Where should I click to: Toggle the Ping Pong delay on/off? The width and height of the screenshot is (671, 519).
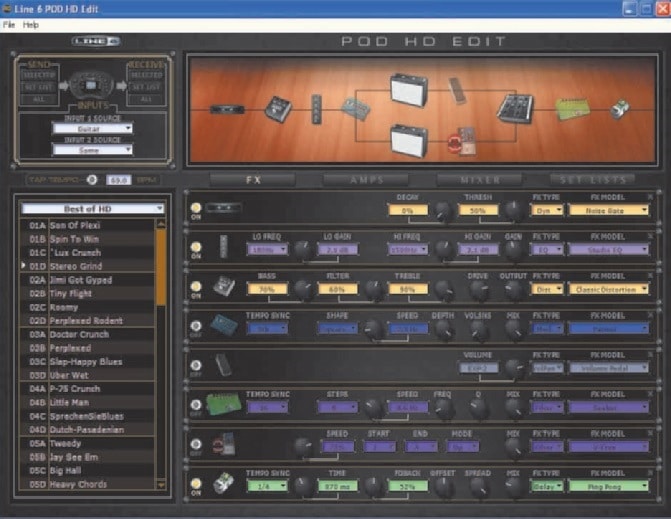196,483
